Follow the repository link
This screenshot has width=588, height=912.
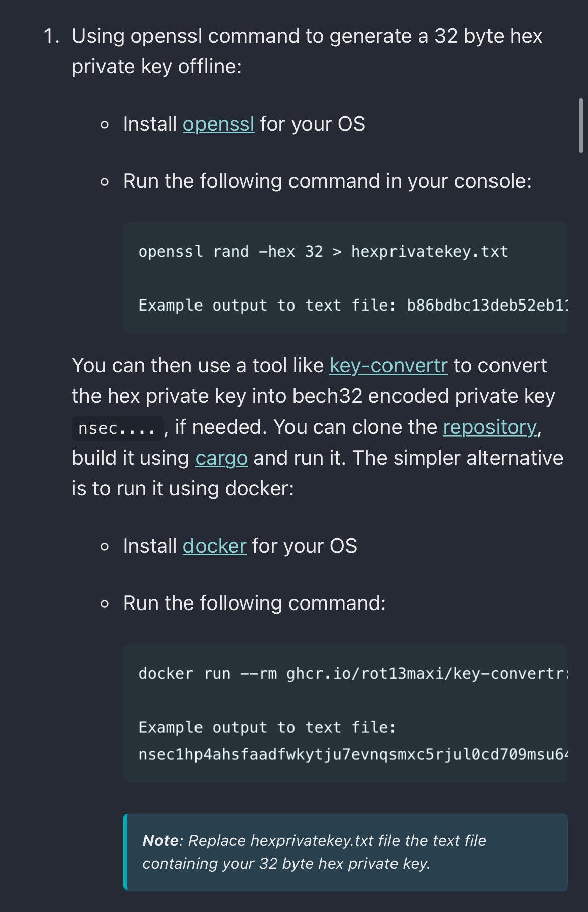(490, 427)
